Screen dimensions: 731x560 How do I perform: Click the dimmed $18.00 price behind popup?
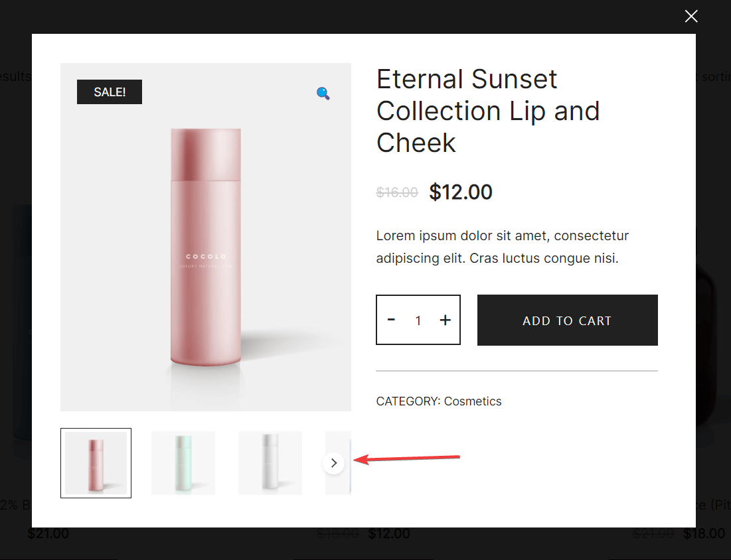tap(704, 533)
